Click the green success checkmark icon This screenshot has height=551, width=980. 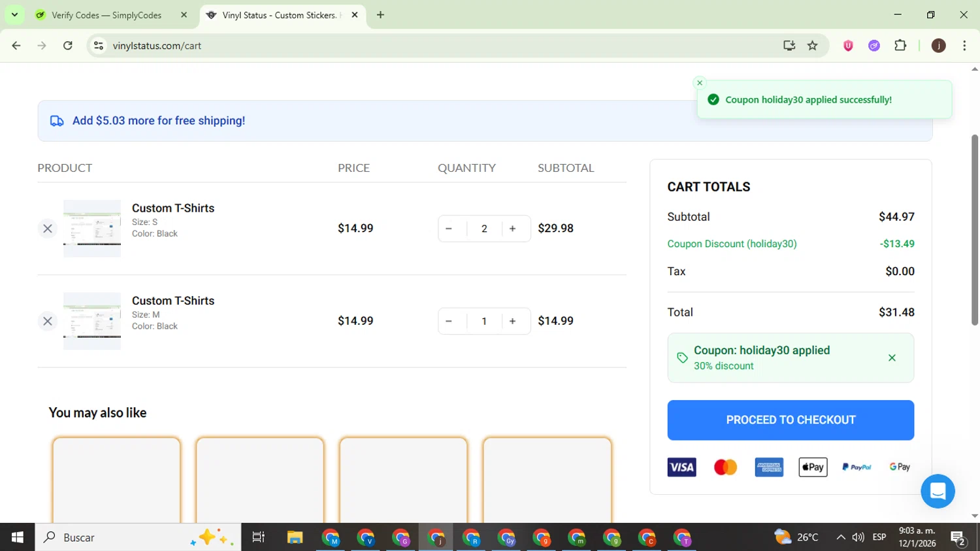[x=713, y=99]
